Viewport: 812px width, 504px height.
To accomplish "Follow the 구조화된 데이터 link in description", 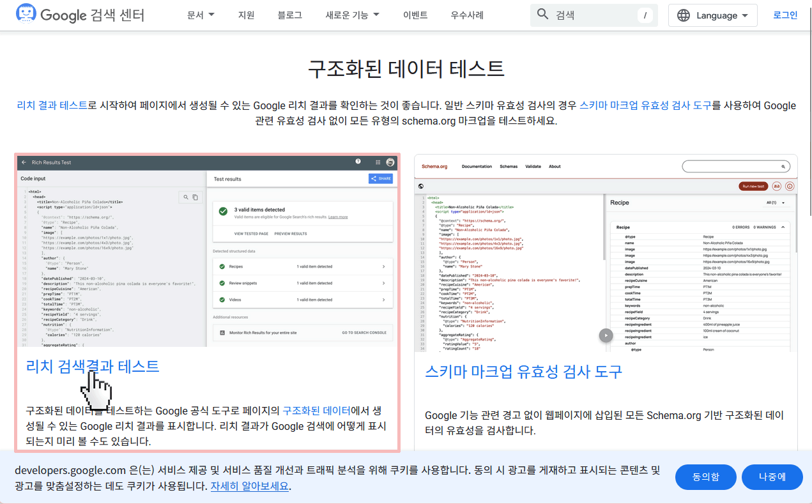I will pyautogui.click(x=316, y=411).
